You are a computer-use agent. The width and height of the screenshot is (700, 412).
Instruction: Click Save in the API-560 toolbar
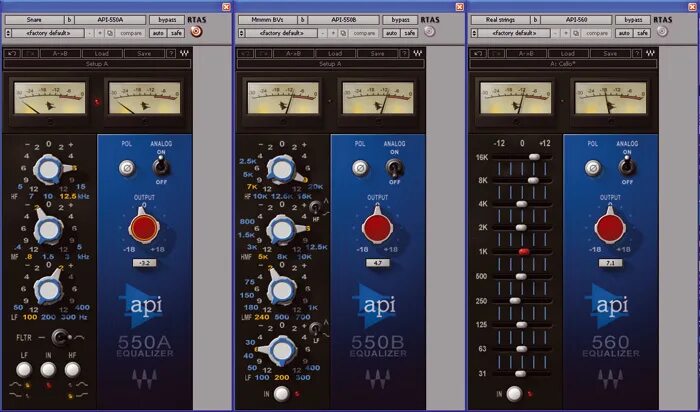610,54
